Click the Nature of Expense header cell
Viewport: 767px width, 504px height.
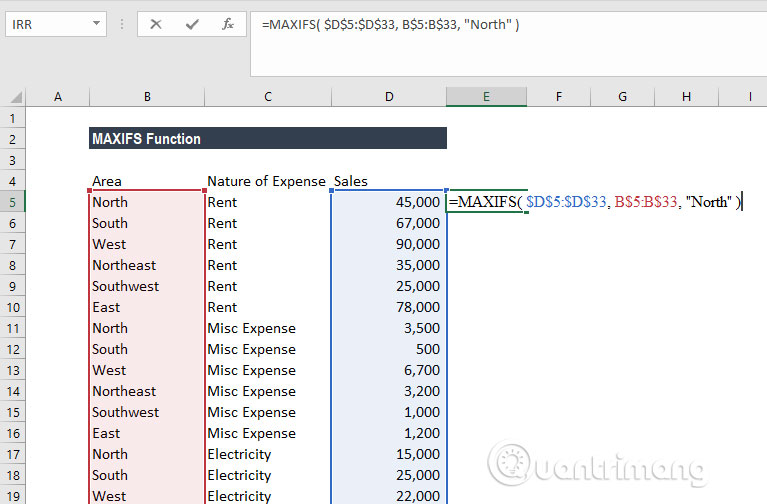tap(268, 181)
